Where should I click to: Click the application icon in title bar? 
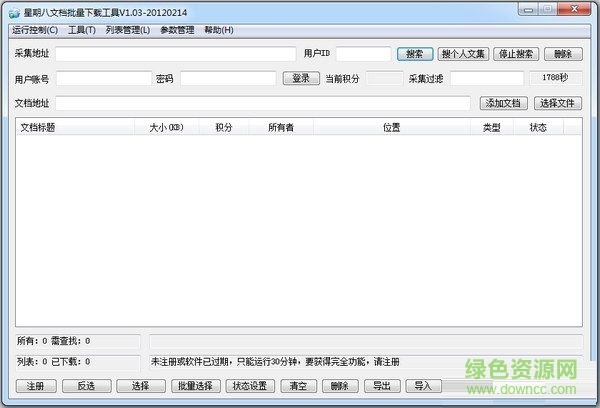14,13
